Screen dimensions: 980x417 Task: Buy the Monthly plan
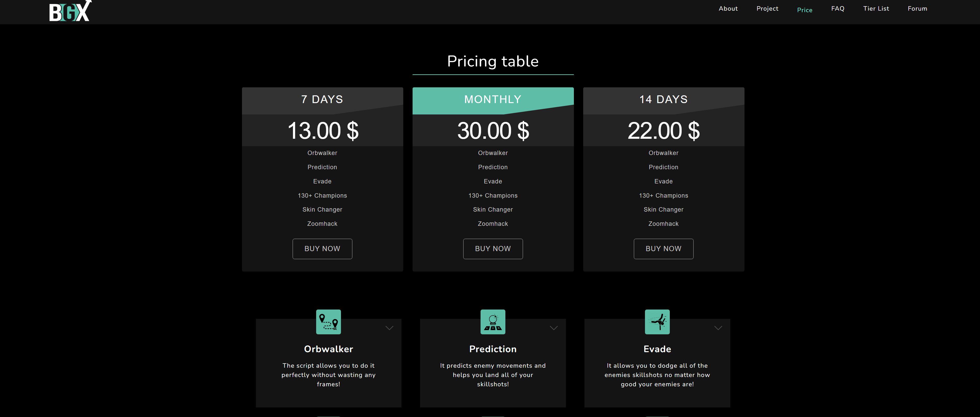(x=493, y=249)
